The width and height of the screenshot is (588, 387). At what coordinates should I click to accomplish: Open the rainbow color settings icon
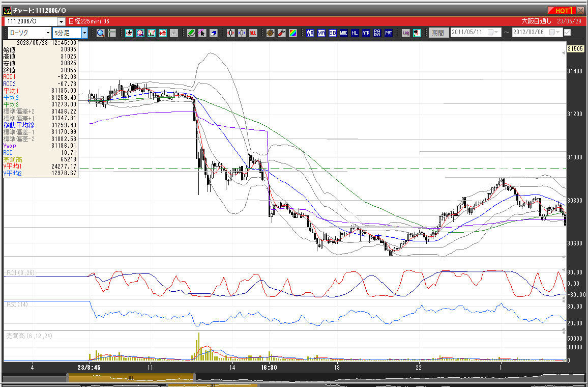(293, 33)
